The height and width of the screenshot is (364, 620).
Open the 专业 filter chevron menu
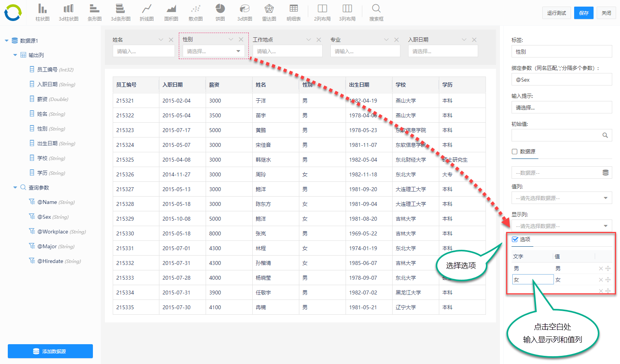click(x=386, y=40)
